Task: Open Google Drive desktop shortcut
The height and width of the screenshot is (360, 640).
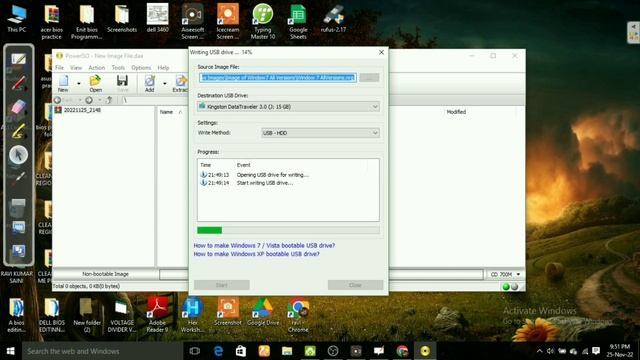Action: pos(263,312)
